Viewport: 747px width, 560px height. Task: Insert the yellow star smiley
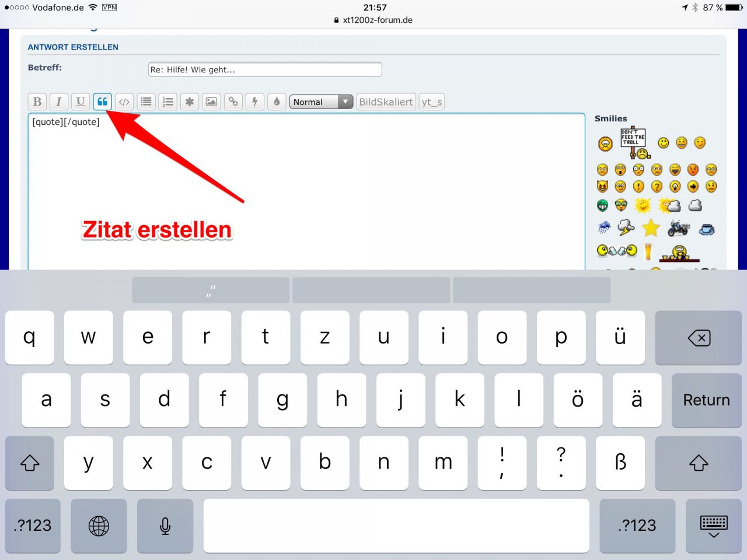[x=650, y=228]
